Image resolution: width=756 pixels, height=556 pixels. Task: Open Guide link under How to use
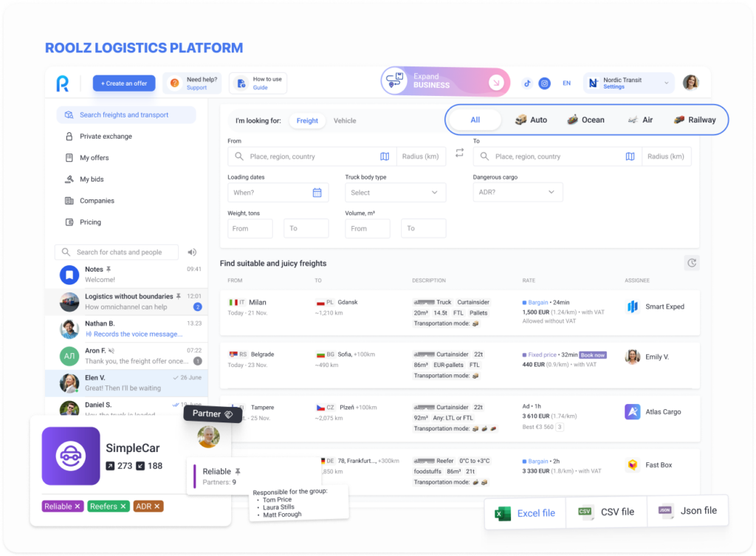[x=261, y=88]
